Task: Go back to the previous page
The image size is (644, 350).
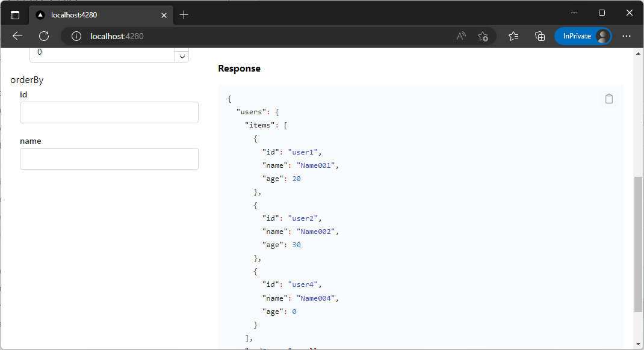Action: 17,36
